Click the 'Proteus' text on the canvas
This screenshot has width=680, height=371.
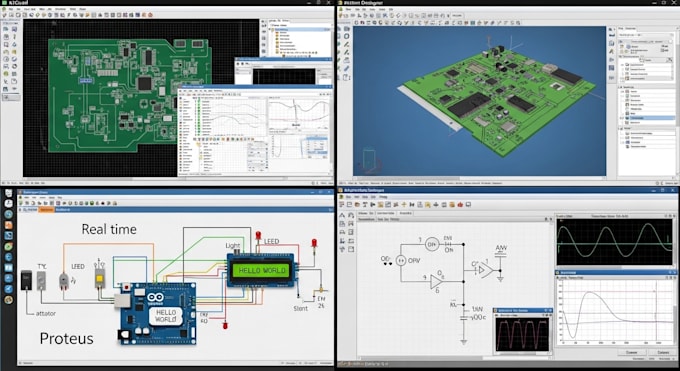click(66, 338)
